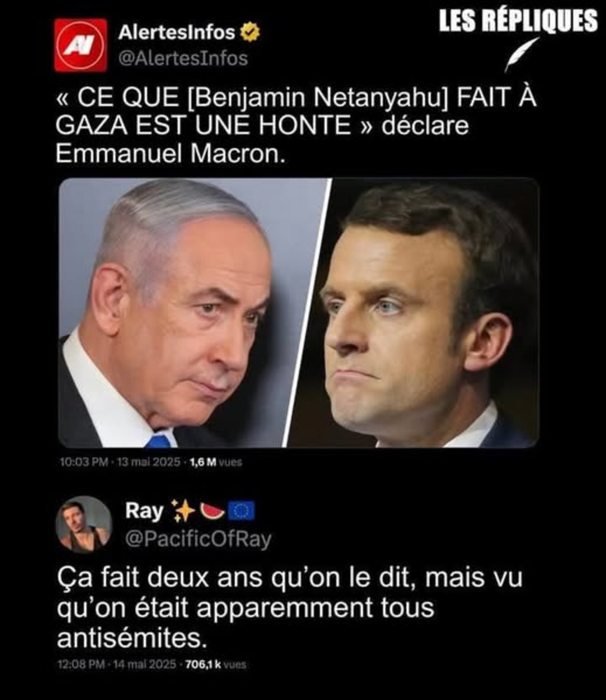Screen dimensions: 606x700
Task: Click the 13 mai 2025 date
Action: (x=148, y=462)
